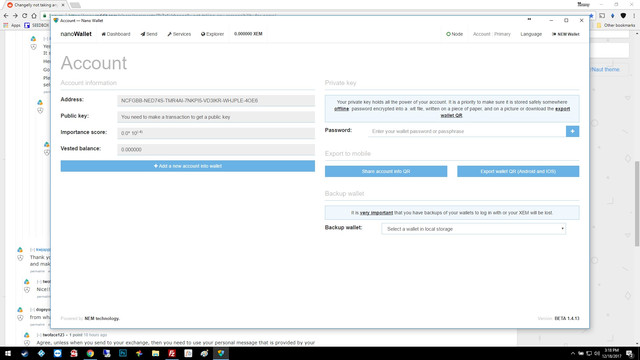The image size is (640, 360).
Task: Click Chrome's home button
Action: (34, 16)
